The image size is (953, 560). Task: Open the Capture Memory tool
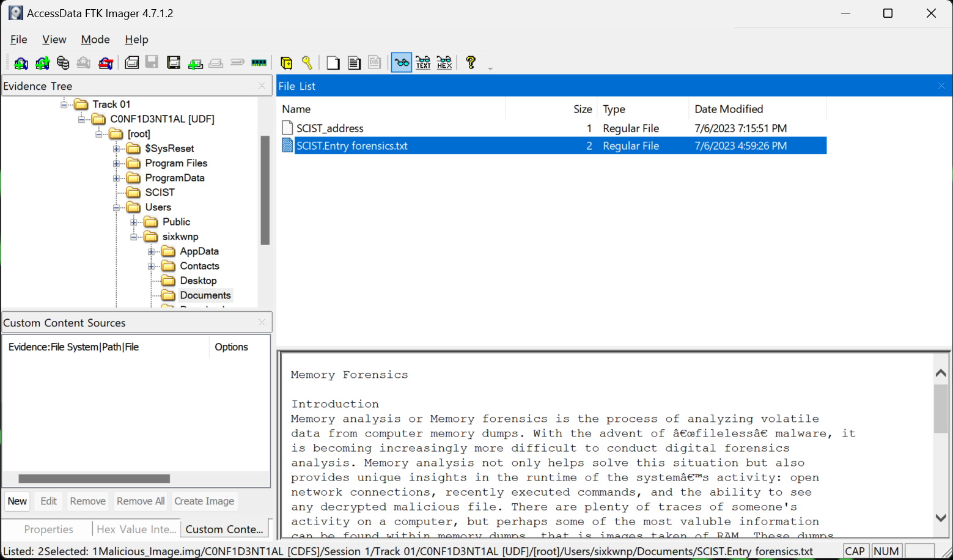point(259,62)
